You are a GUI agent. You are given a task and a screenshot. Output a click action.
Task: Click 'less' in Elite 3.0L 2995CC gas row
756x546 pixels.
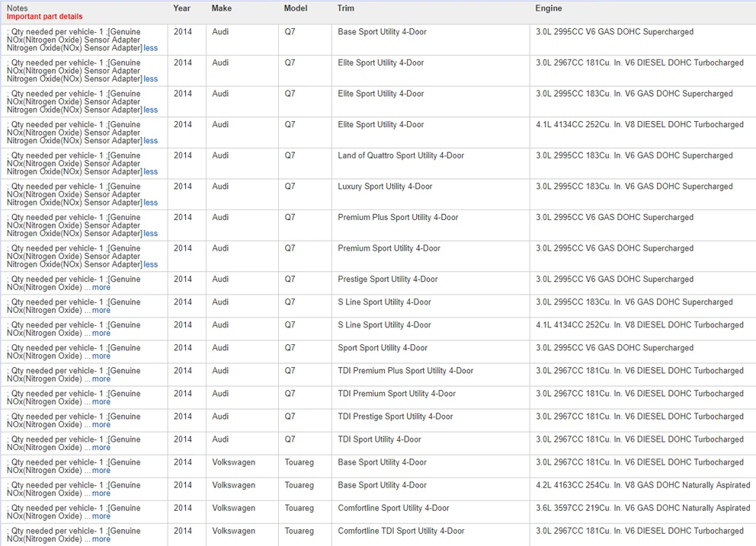[x=150, y=110]
